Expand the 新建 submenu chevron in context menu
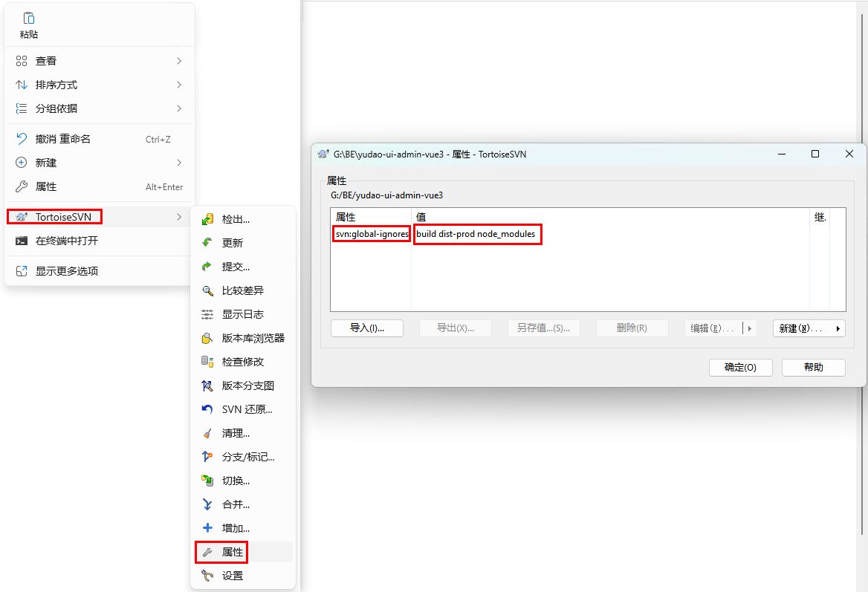868x592 pixels. [179, 163]
